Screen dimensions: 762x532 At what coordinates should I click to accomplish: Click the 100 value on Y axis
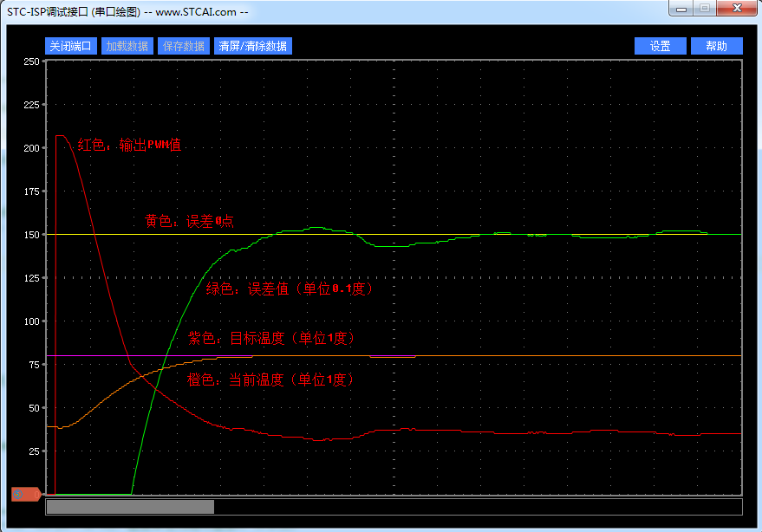pyautogui.click(x=31, y=321)
